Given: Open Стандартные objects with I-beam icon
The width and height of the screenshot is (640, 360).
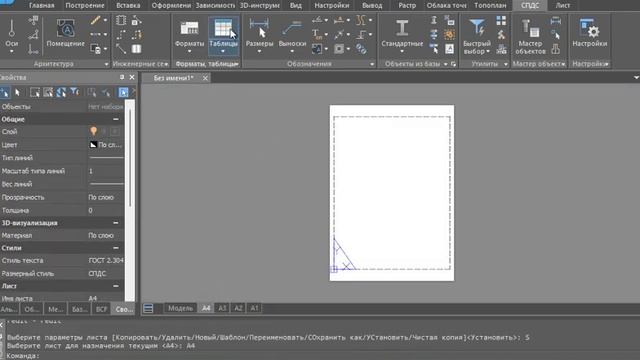Looking at the screenshot, I should coord(402,36).
